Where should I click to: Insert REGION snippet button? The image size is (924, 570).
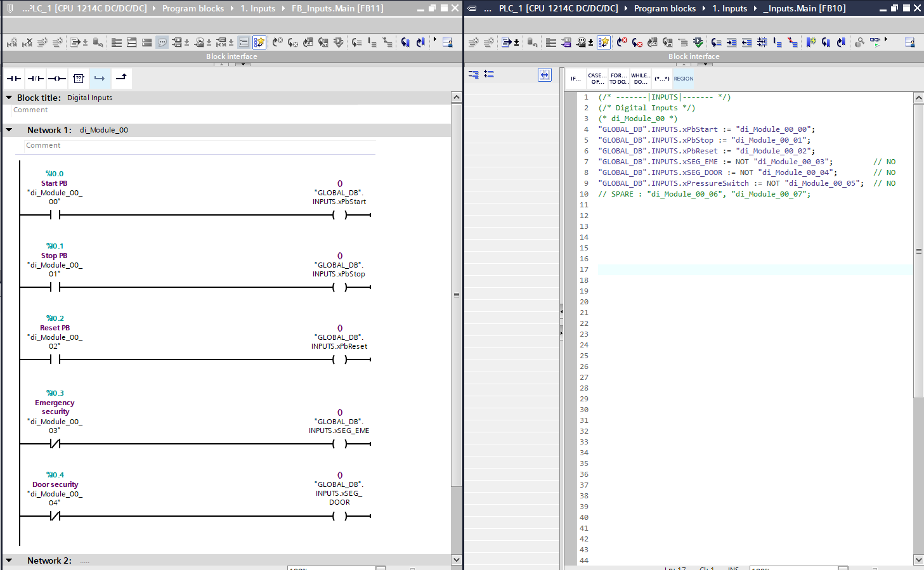683,79
